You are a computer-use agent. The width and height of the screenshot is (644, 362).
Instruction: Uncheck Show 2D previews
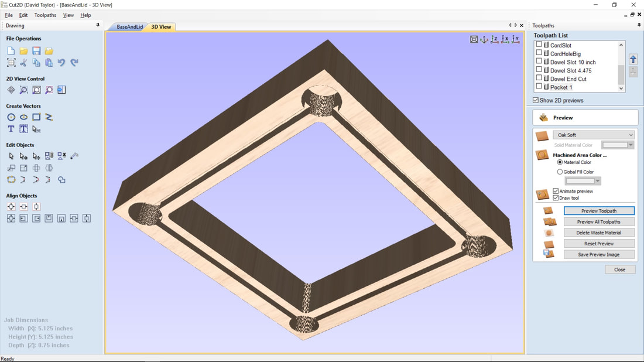pyautogui.click(x=536, y=100)
